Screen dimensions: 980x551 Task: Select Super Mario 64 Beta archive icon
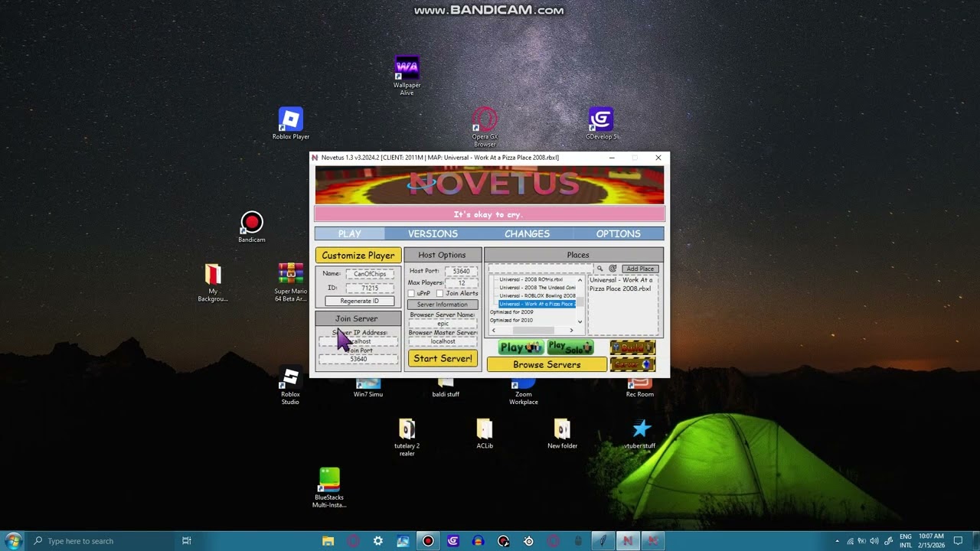[x=290, y=282]
